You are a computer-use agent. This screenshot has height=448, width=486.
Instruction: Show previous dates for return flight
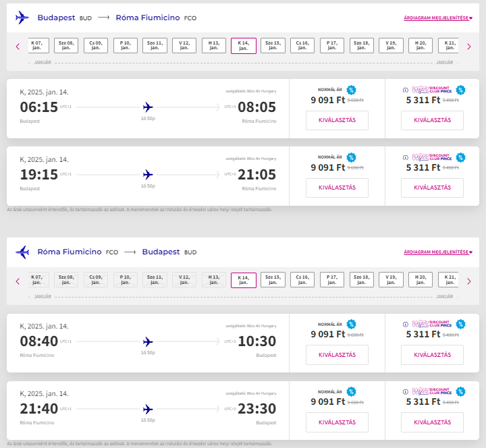click(x=18, y=281)
